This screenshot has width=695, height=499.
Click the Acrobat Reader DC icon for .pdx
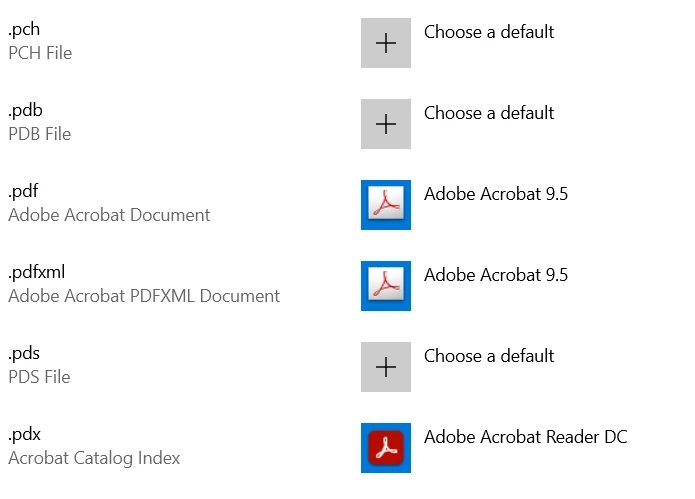click(386, 448)
